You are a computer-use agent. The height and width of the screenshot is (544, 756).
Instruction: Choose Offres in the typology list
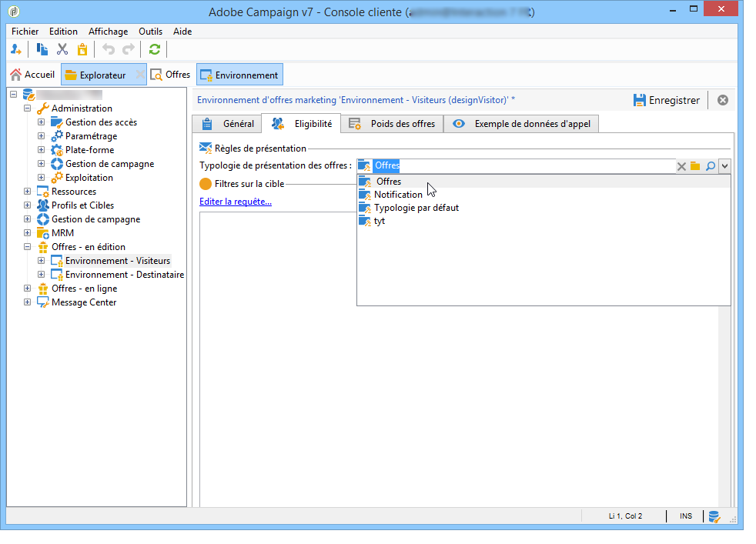pos(544,182)
